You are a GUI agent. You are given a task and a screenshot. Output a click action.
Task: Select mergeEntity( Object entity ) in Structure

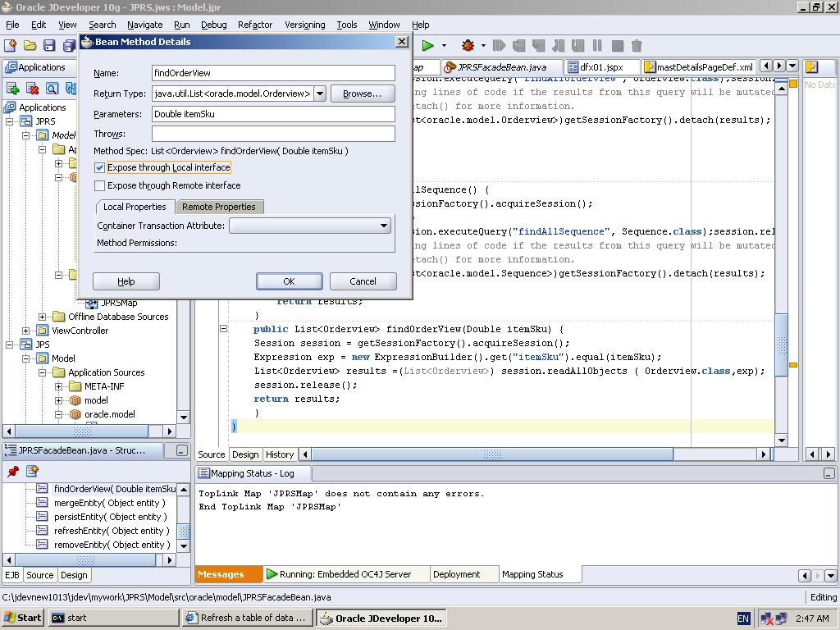coord(110,503)
